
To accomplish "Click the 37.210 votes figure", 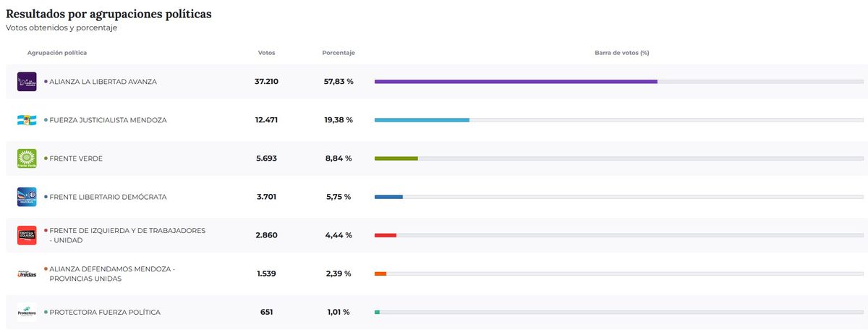I will coord(266,82).
